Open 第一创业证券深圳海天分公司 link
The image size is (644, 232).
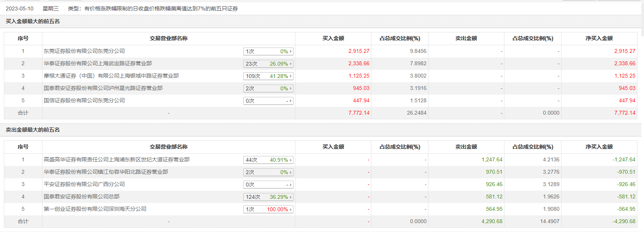(x=95, y=209)
